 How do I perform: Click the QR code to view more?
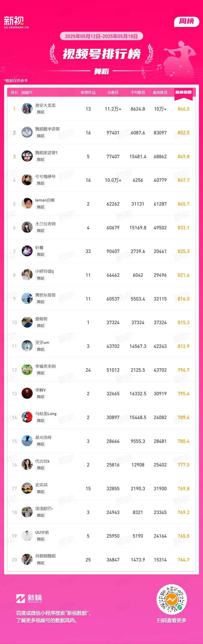tap(172, 599)
